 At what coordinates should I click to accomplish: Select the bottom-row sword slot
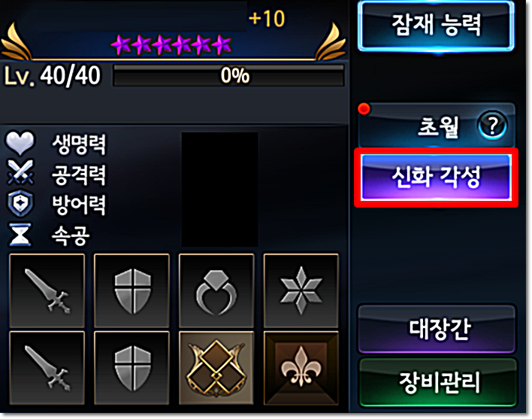47,368
